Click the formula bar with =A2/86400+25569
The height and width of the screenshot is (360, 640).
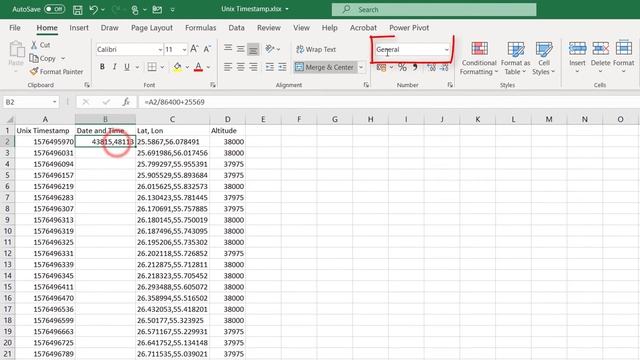click(389, 102)
